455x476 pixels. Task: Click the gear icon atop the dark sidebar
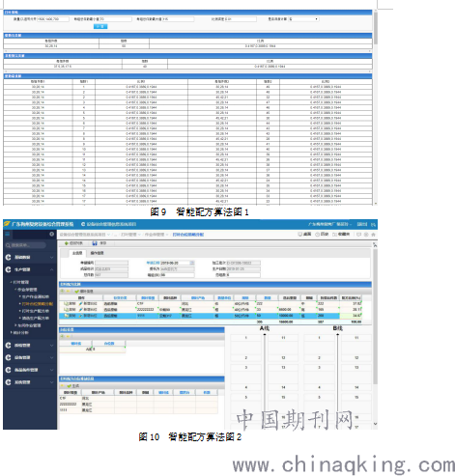52,234
